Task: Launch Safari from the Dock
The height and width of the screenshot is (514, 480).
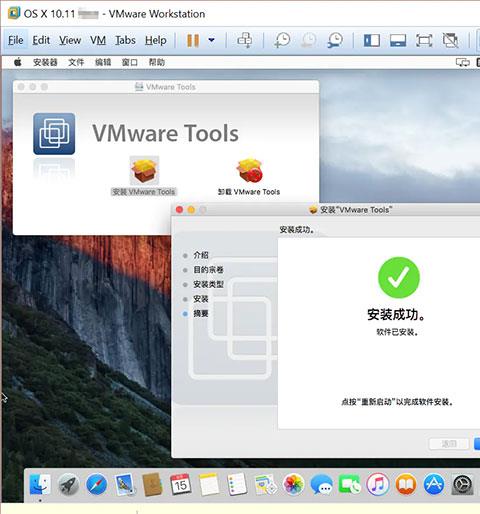Action: pos(97,484)
